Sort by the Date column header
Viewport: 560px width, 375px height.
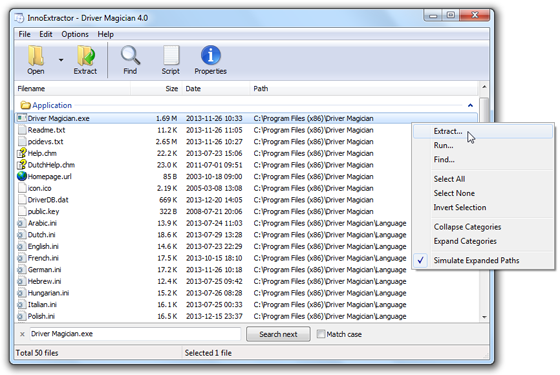pyautogui.click(x=215, y=89)
